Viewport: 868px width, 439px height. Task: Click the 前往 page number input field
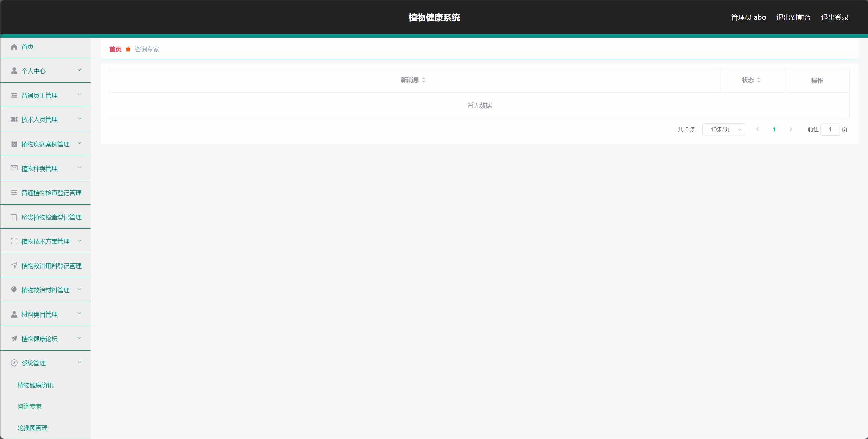point(830,129)
